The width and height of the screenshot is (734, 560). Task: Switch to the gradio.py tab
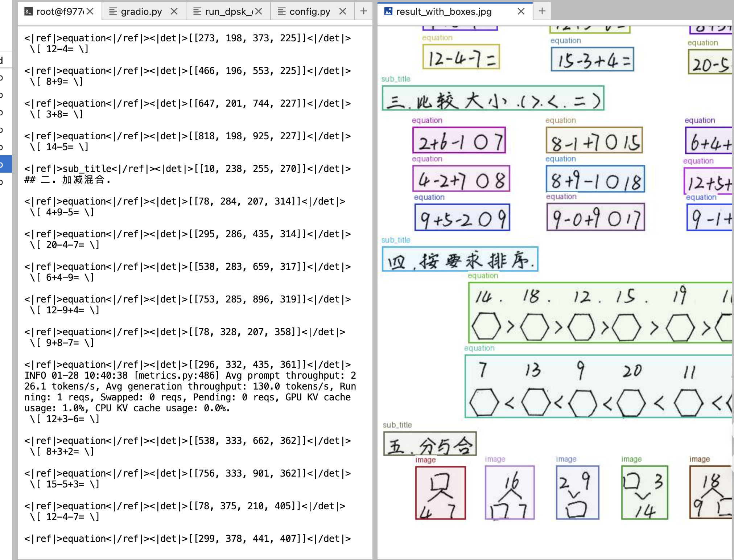point(141,12)
